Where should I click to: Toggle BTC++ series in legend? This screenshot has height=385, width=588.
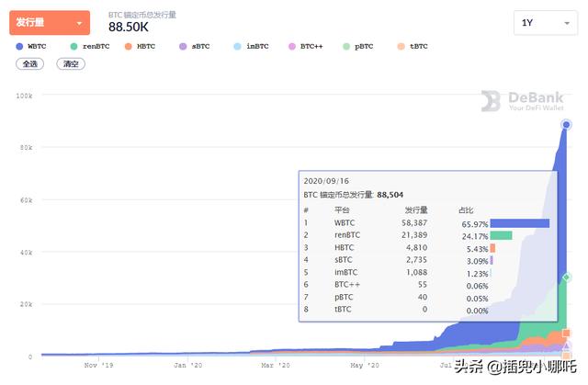point(306,47)
